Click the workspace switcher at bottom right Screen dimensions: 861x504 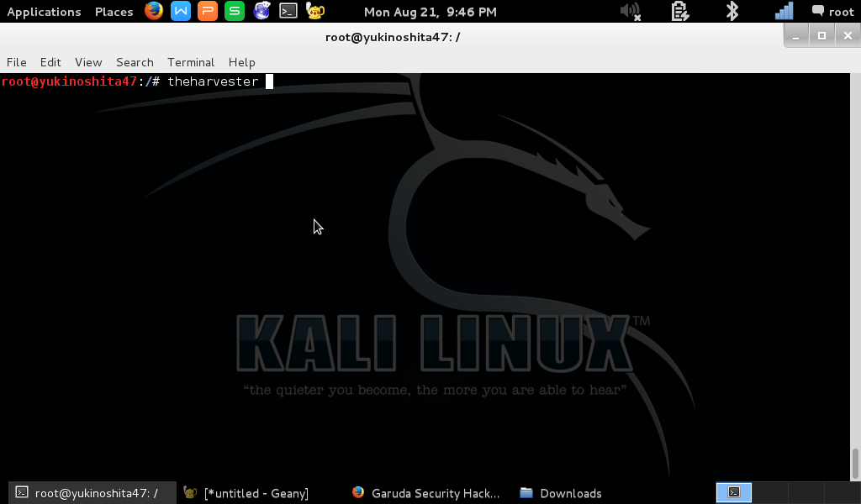(x=734, y=492)
